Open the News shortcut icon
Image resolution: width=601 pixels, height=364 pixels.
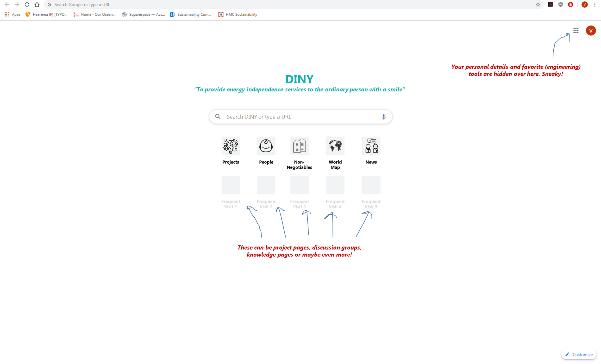point(371,146)
